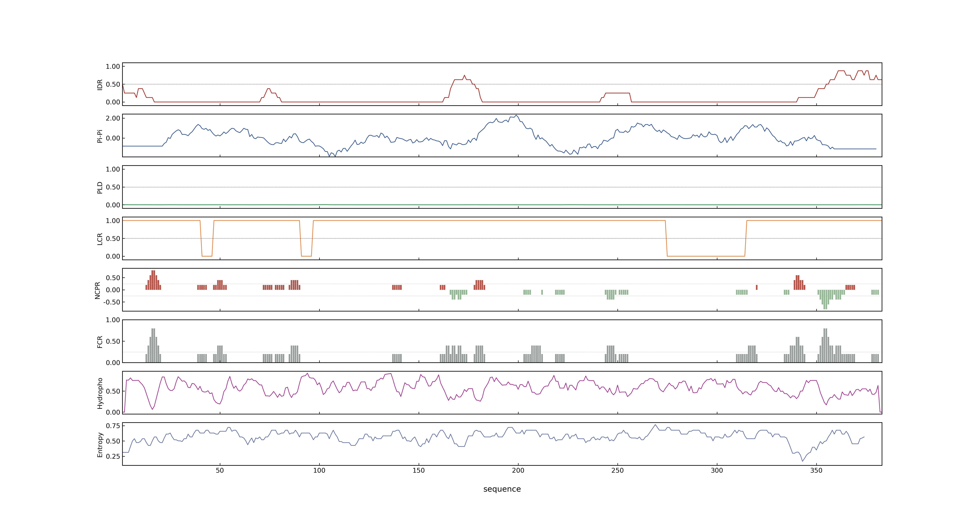Click the "0.00" tick on PLD axis
Viewport: 980px width, 523px height.
(x=113, y=205)
